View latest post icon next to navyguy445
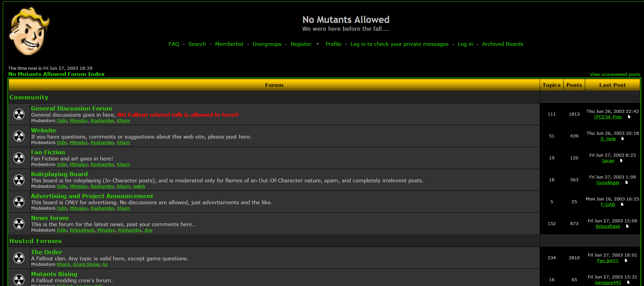The height and width of the screenshot is (286, 644). (628, 283)
